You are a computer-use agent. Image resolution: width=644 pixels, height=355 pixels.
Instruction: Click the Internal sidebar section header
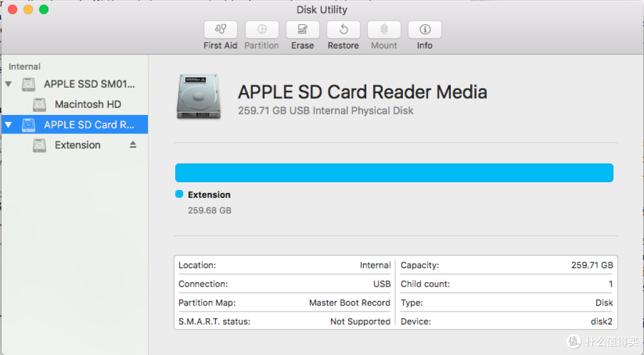(x=24, y=67)
